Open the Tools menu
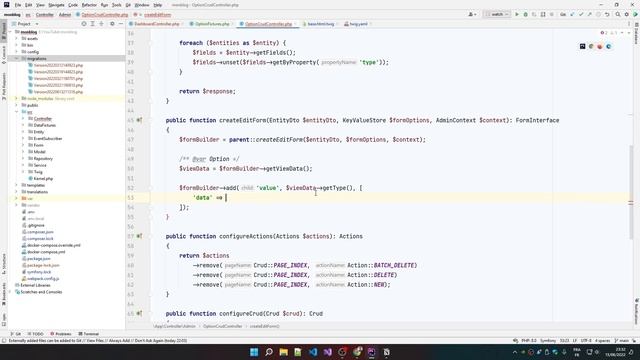The height and width of the screenshot is (360, 640). click(x=117, y=5)
